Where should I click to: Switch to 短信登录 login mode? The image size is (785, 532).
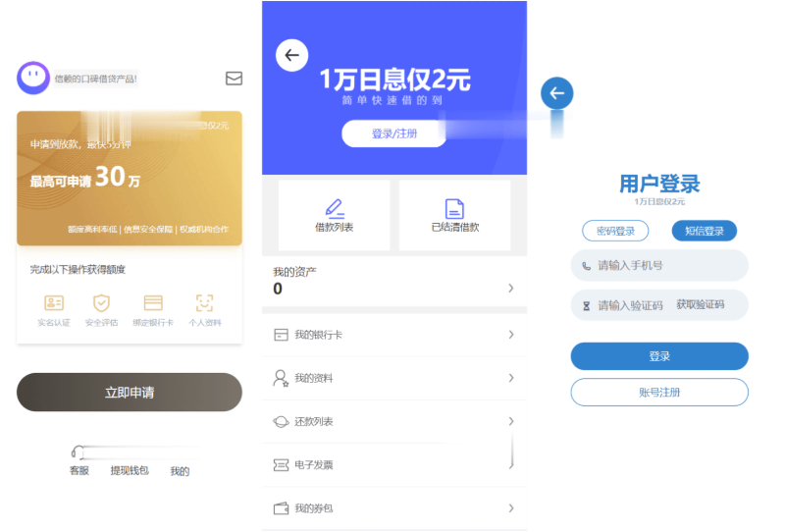(704, 231)
